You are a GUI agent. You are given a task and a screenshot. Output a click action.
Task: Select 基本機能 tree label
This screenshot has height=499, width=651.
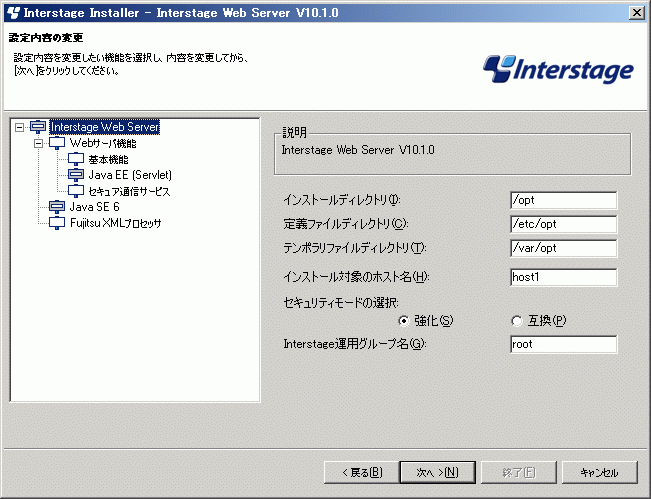pos(108,159)
